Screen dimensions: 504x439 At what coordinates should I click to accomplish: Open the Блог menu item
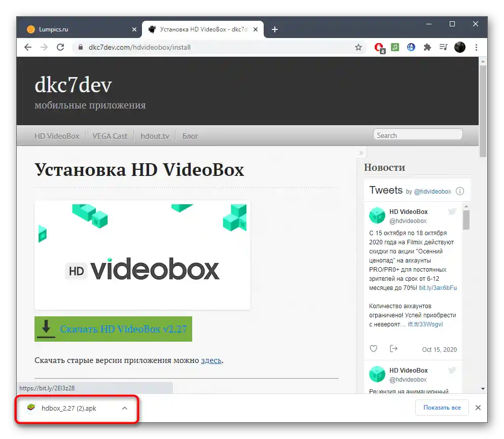(x=190, y=136)
